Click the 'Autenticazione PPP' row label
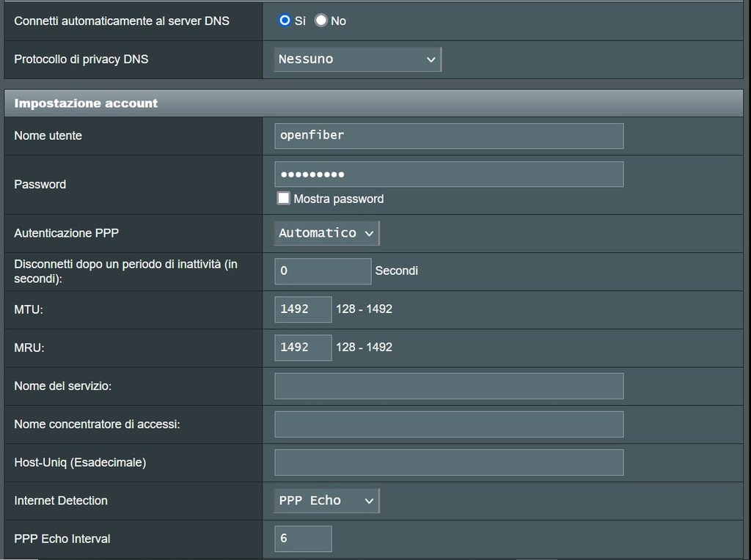Screen dimensions: 751x560 (66, 233)
